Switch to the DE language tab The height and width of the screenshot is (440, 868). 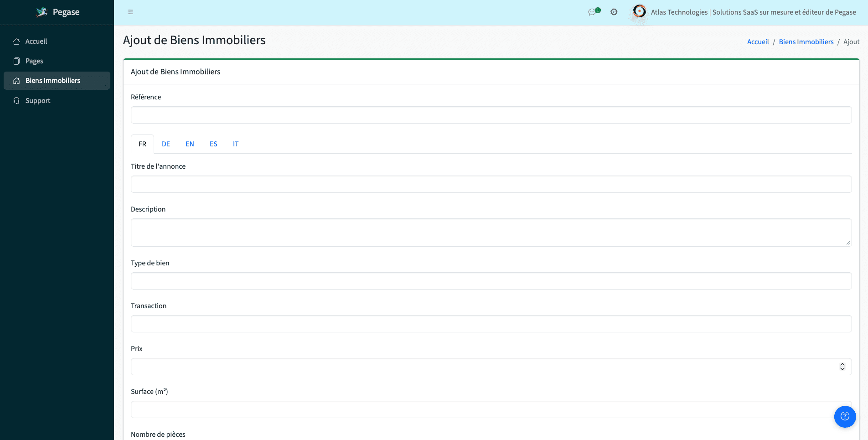166,144
